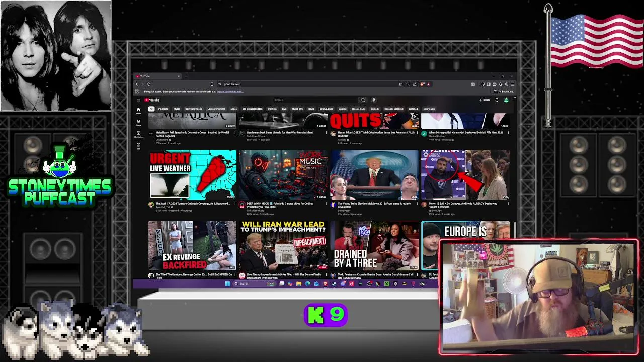644x362 pixels.
Task: Open Subscriptions in the YouTube sidebar
Action: pyautogui.click(x=138, y=134)
